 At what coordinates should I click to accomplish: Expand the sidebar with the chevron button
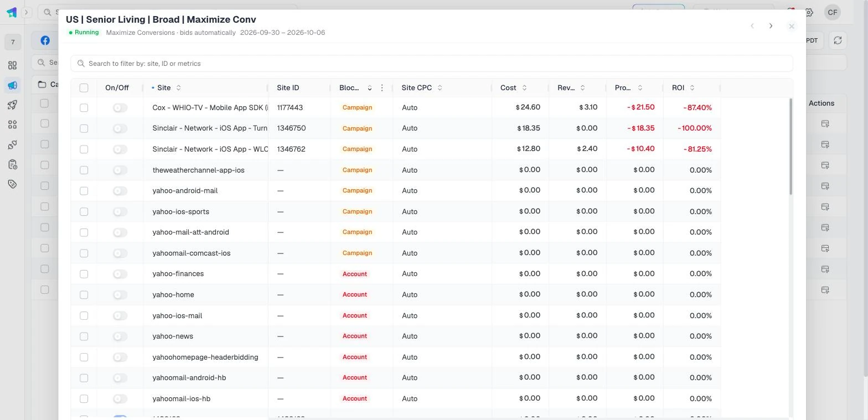pos(26,12)
